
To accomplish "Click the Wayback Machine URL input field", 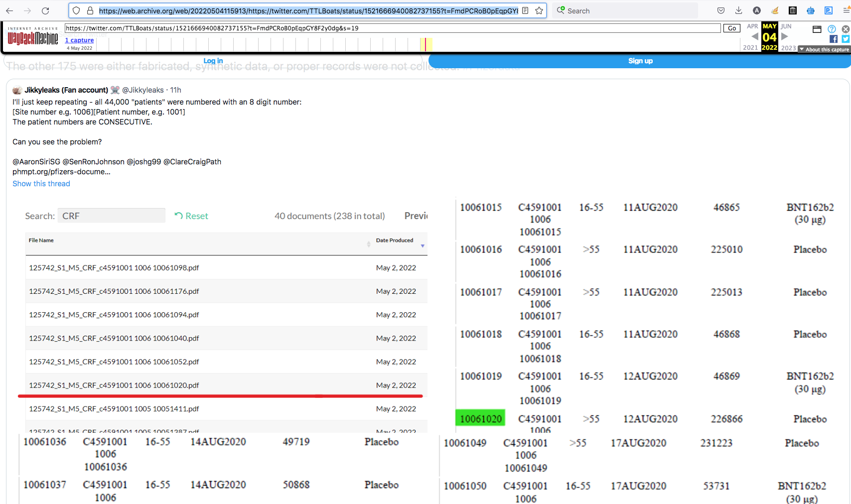I will coord(393,28).
